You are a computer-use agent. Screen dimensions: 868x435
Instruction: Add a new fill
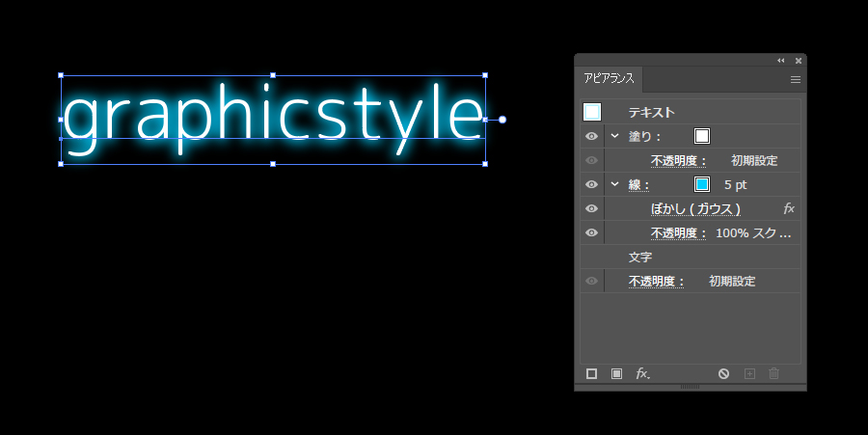[616, 374]
